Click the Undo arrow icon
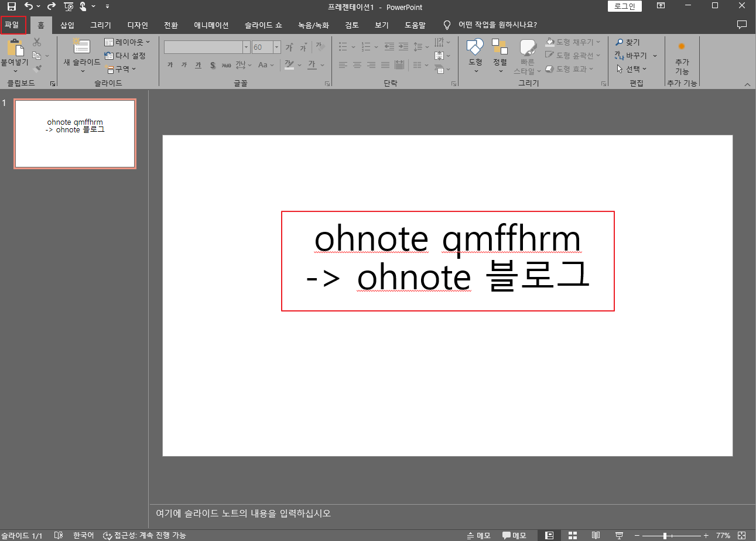Image resolution: width=756 pixels, height=541 pixels. (28, 6)
